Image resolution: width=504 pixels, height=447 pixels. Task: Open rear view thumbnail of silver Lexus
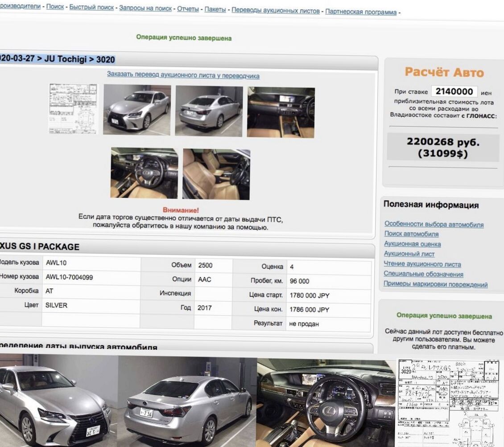[x=209, y=111]
